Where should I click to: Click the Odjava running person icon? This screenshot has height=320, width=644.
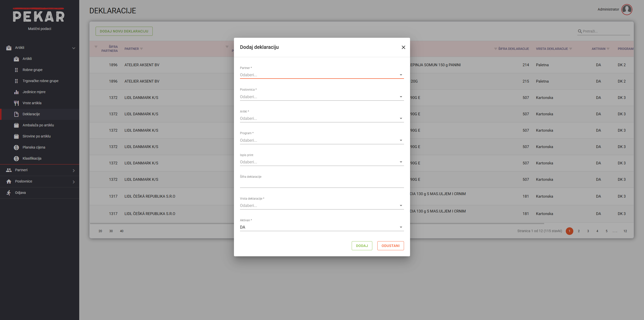(9, 193)
